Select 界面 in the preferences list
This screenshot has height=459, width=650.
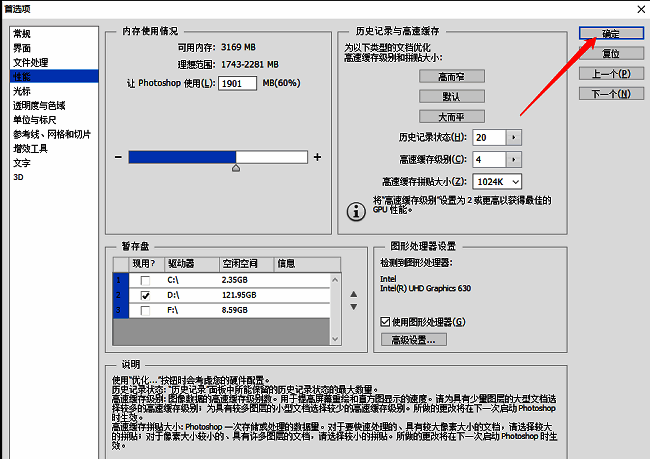tap(22, 48)
